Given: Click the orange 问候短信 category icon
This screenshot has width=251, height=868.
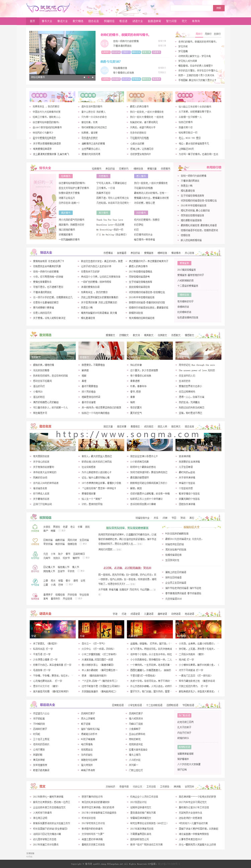Looking at the screenshot, I should (x=35, y=541).
